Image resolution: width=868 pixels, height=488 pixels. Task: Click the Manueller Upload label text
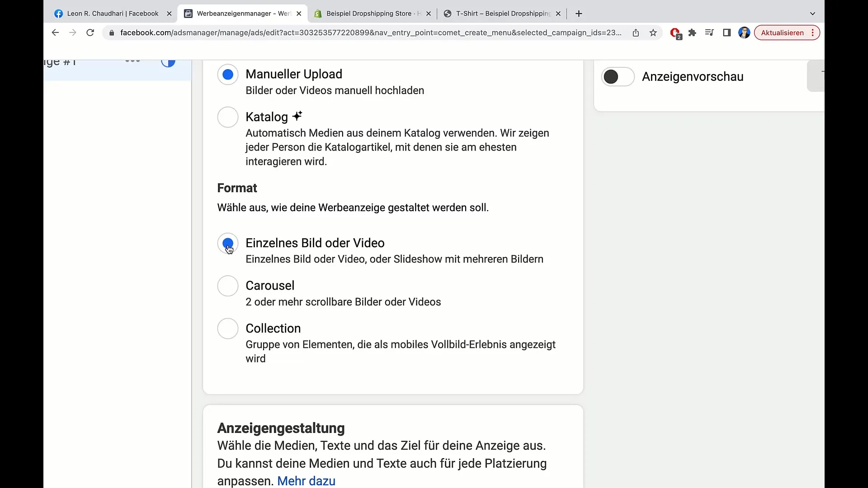pos(294,74)
